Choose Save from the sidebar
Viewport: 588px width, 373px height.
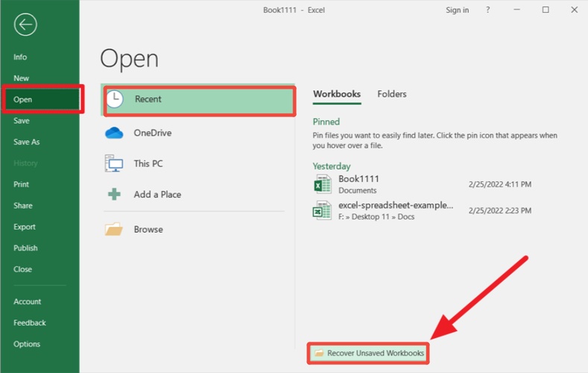(x=22, y=121)
